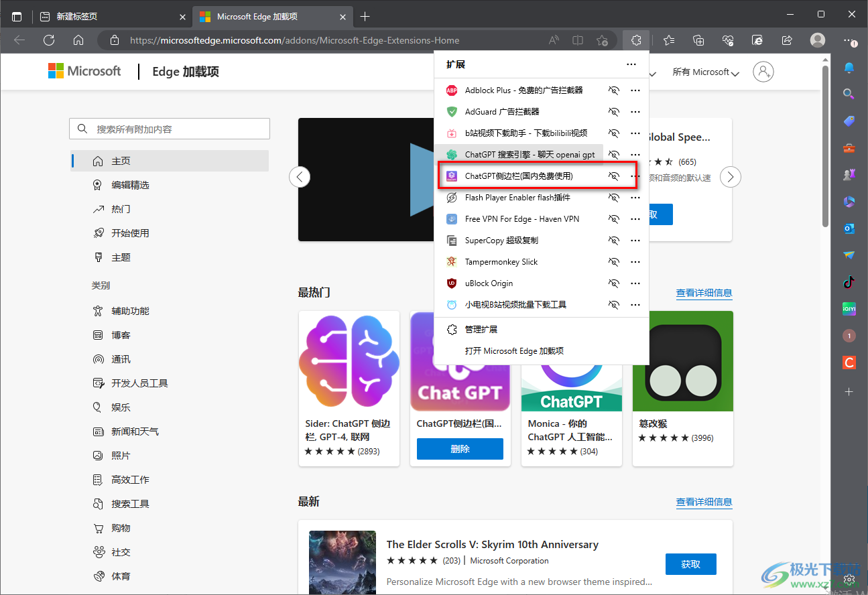Open the sidebar search icon
868x595 pixels.
849,94
